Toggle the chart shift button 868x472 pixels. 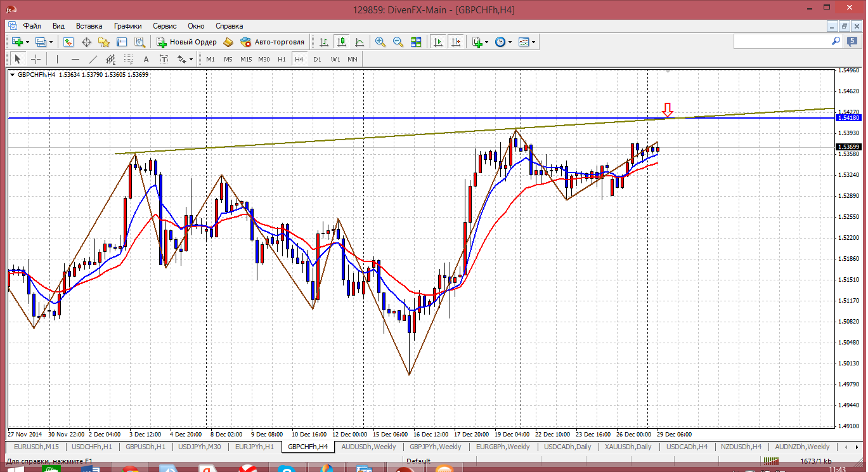455,42
